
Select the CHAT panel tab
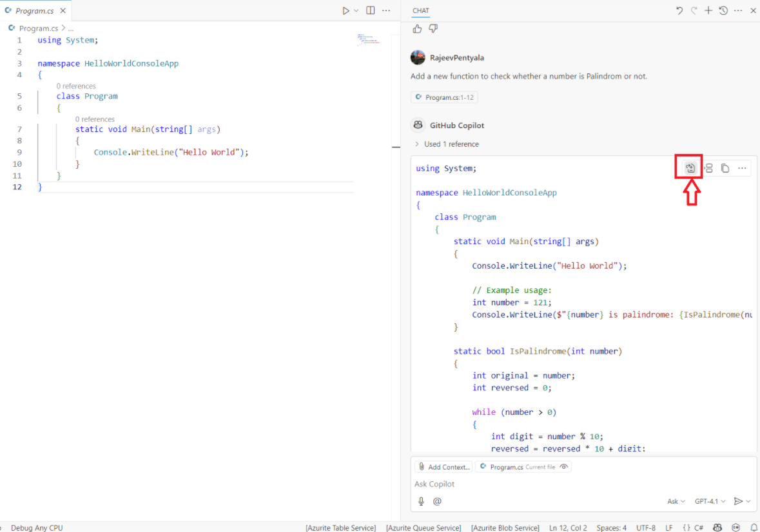[421, 10]
